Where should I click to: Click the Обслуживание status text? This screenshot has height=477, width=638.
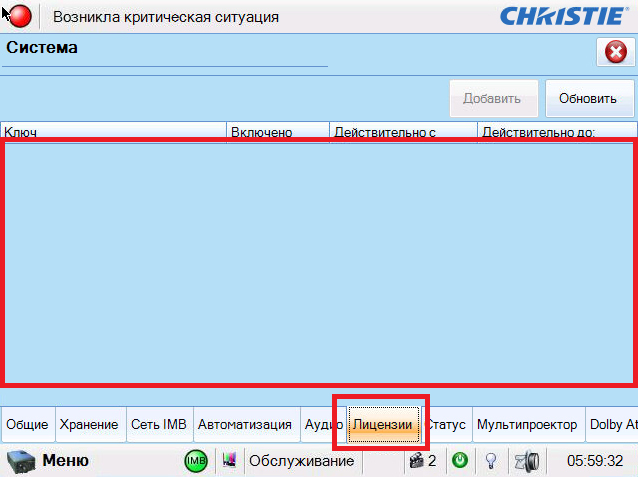[302, 461]
